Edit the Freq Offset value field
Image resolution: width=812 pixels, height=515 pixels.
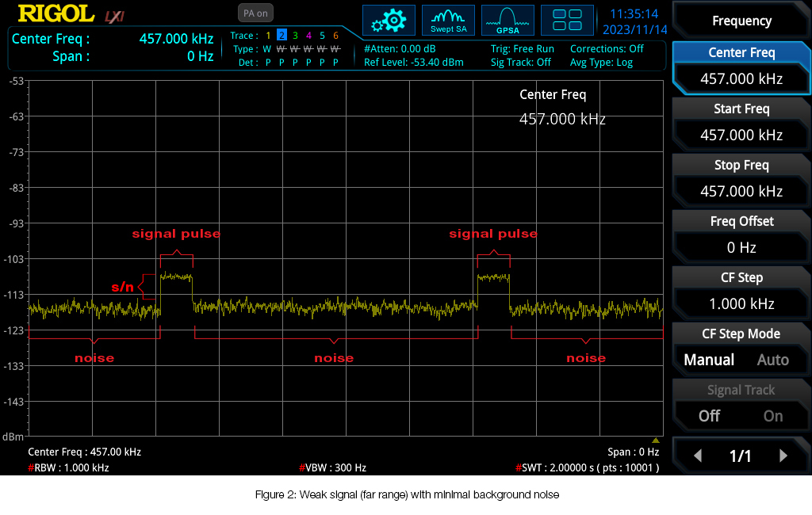coord(741,247)
